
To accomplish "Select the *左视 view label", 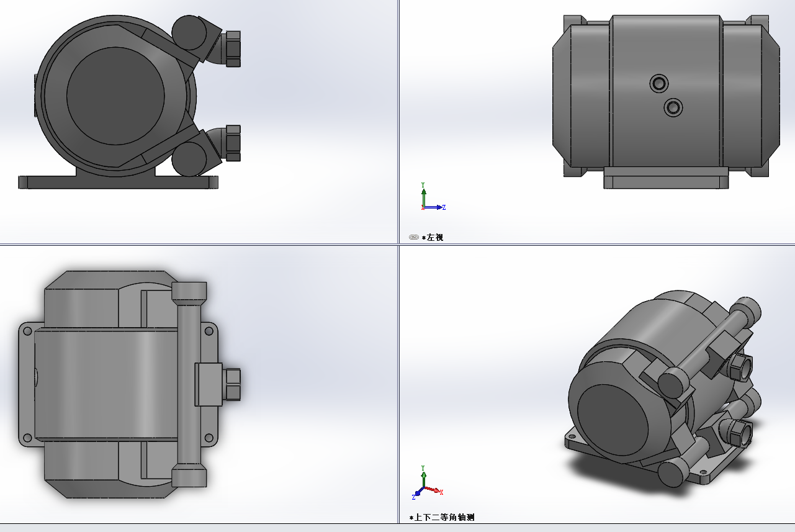I will tap(433, 237).
